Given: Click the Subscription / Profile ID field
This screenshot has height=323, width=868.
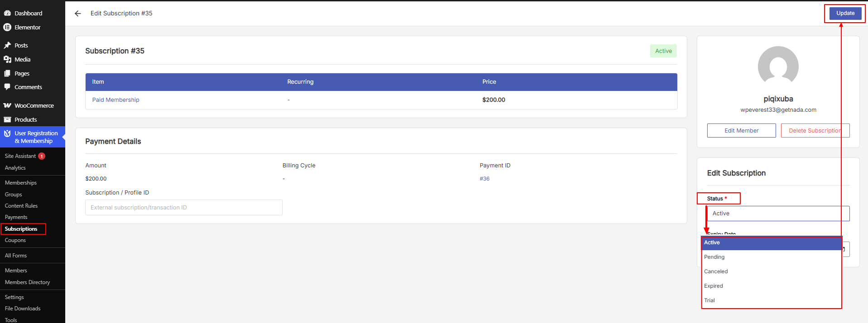Looking at the screenshot, I should tap(183, 208).
